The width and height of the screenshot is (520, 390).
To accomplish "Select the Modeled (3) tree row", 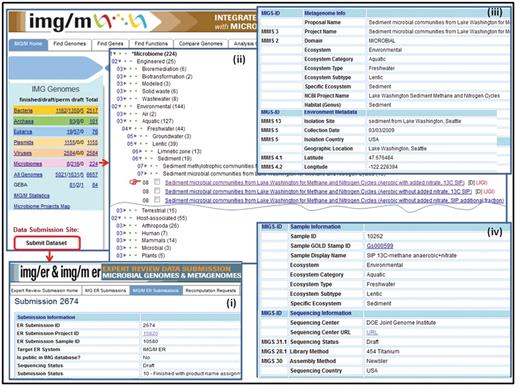I will pyautogui.click(x=156, y=84).
